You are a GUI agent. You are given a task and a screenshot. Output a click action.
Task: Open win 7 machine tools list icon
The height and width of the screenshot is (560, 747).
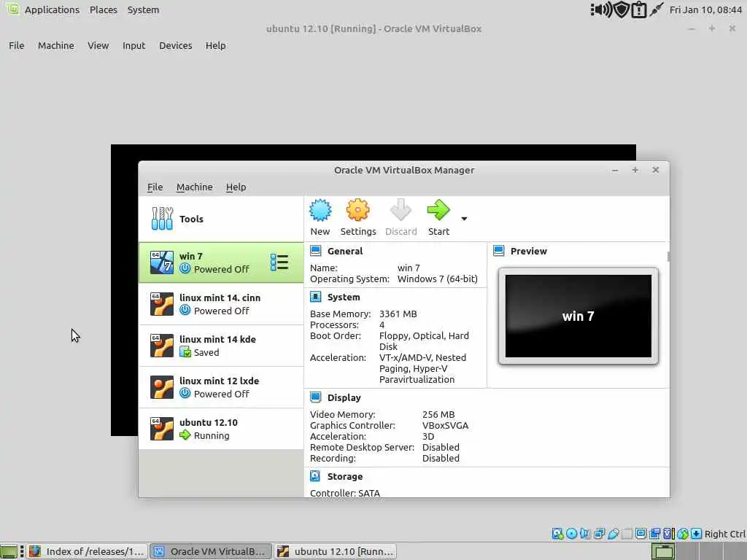click(x=279, y=262)
